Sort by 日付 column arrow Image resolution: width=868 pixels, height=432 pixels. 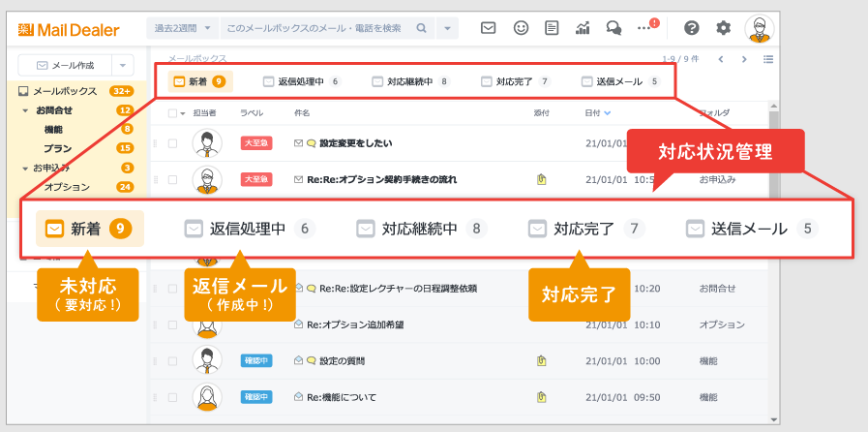click(608, 113)
